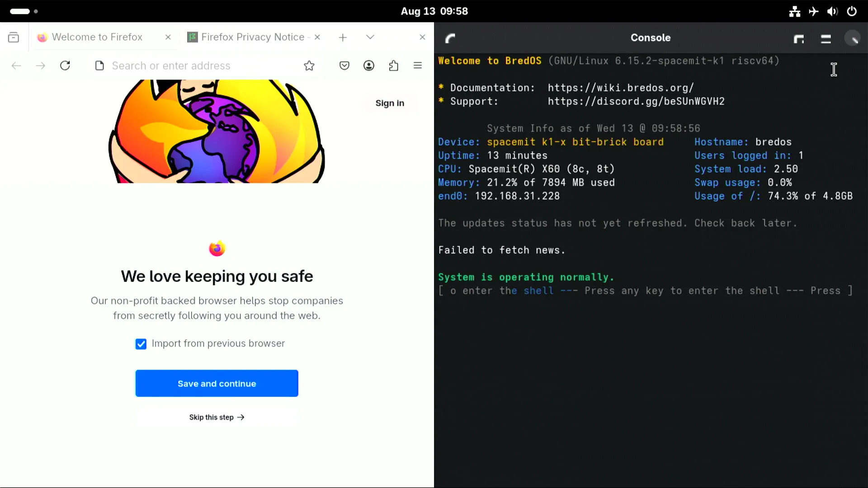Click Save and continue button
This screenshot has height=488, width=868.
tap(217, 383)
